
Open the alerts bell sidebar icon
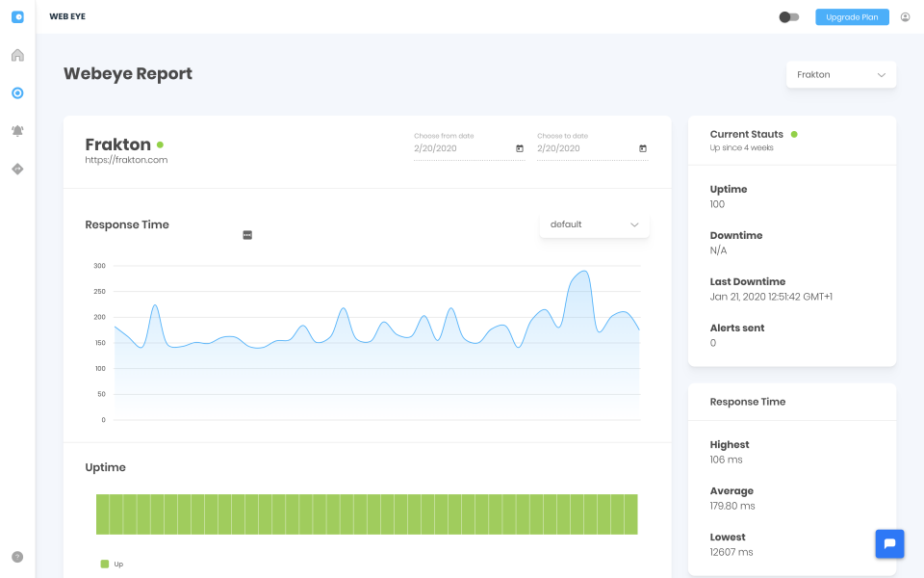tap(17, 131)
